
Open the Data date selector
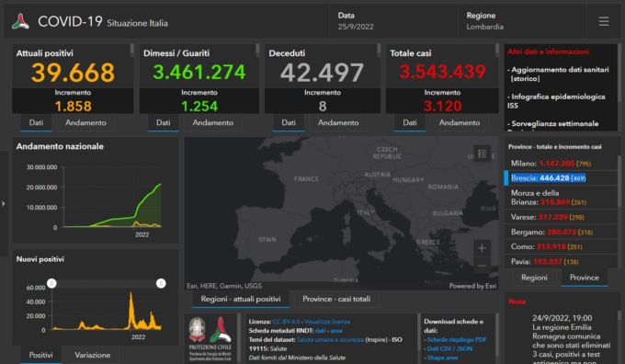tap(393, 21)
